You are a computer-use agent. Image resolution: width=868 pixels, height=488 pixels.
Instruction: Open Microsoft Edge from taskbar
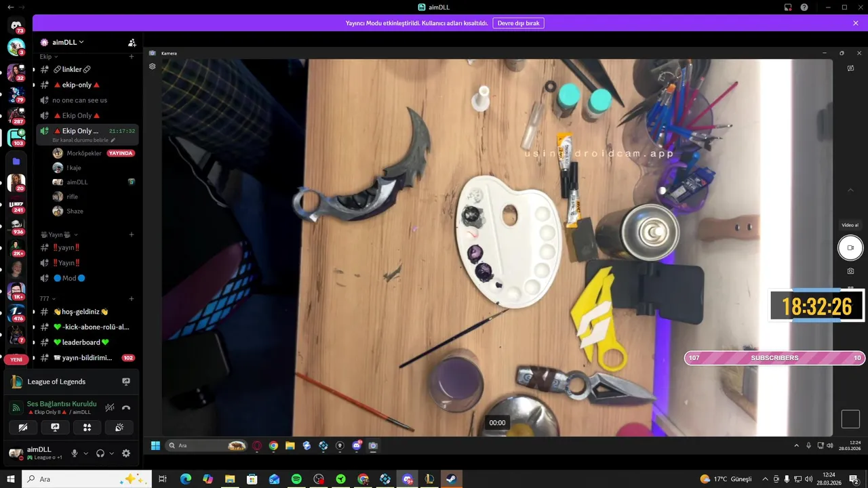pos(186,479)
